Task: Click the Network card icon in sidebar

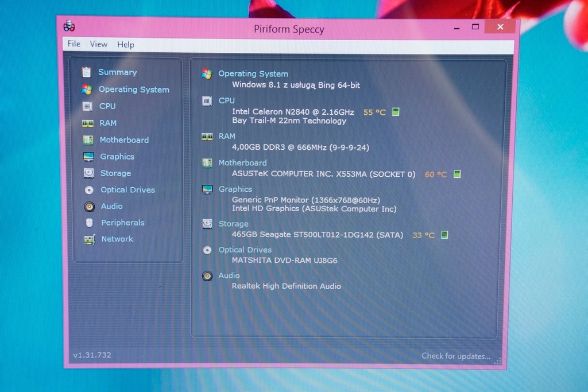Action: [90, 239]
